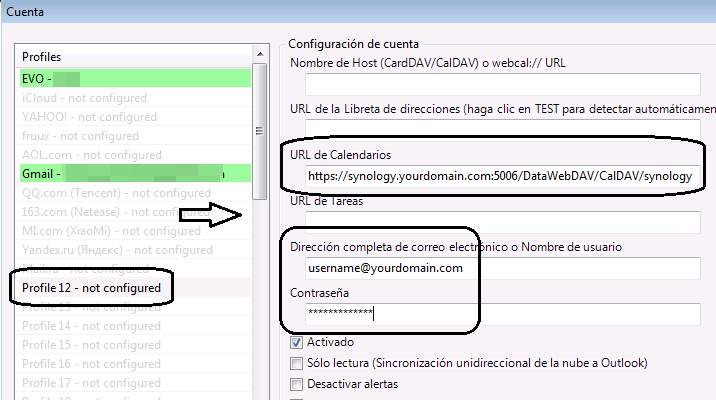Click the URL de Calendarios field

coord(503,176)
